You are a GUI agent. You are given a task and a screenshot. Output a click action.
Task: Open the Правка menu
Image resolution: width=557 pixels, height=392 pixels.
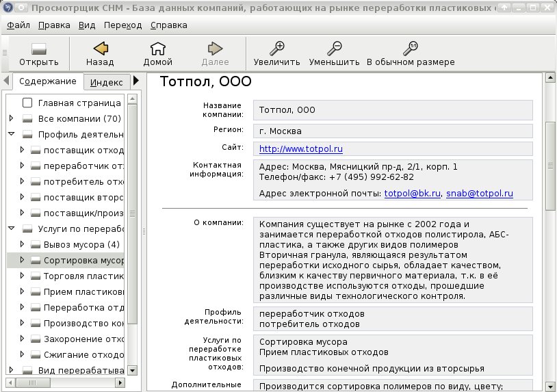pyautogui.click(x=54, y=25)
